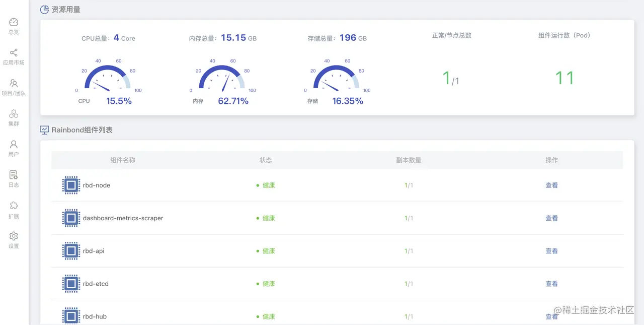The width and height of the screenshot is (644, 325).
Task: Click 查看 link for rbd-node
Action: point(552,185)
